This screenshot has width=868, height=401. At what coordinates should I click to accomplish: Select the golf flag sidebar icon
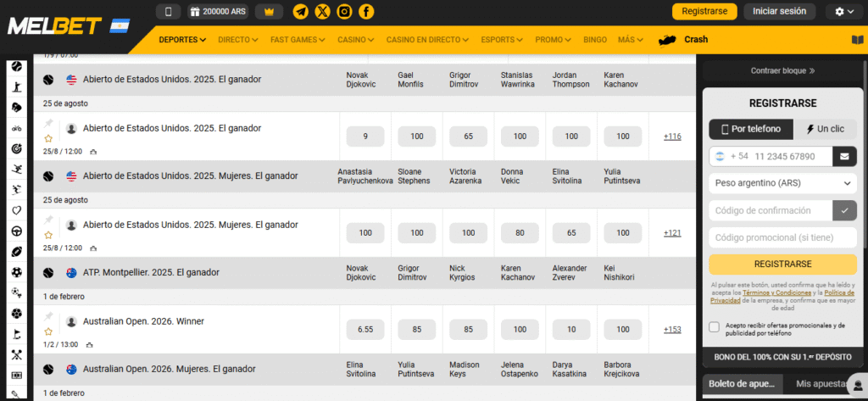[x=17, y=334]
